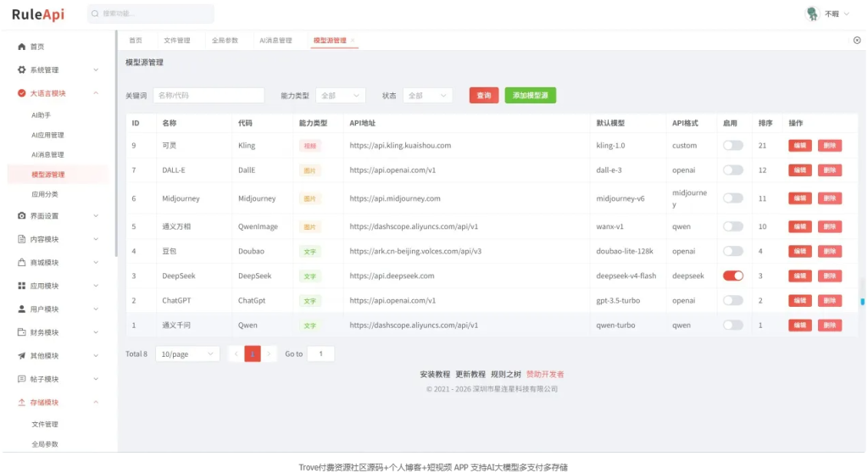
Task: Close the 模型源管理 tab with its x
Action: pyautogui.click(x=353, y=40)
